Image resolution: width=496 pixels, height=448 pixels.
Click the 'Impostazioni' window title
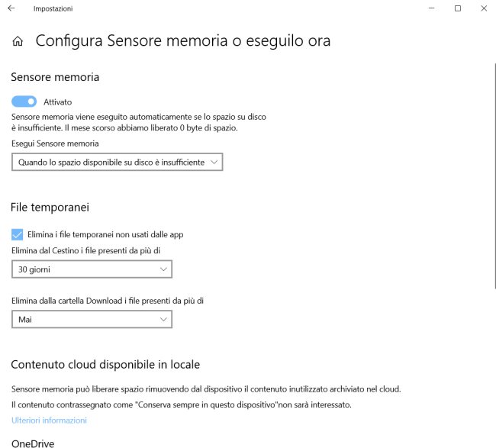[x=53, y=8]
